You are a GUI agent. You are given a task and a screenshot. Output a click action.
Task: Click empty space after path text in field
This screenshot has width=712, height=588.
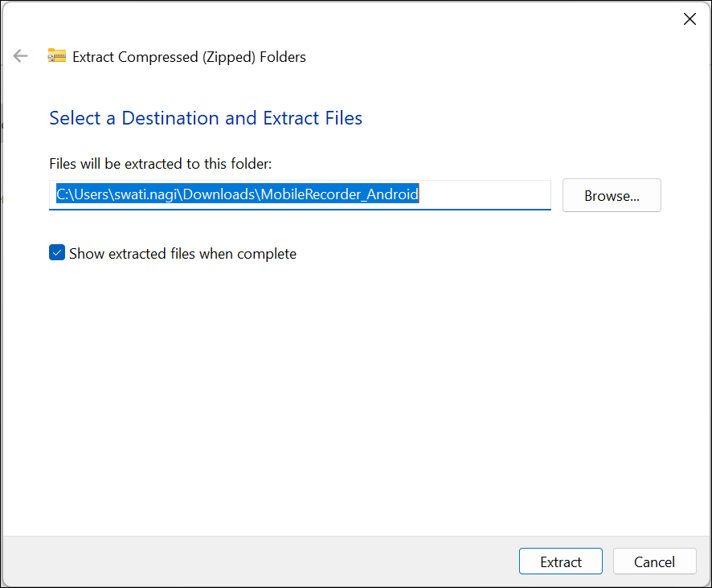(x=484, y=194)
